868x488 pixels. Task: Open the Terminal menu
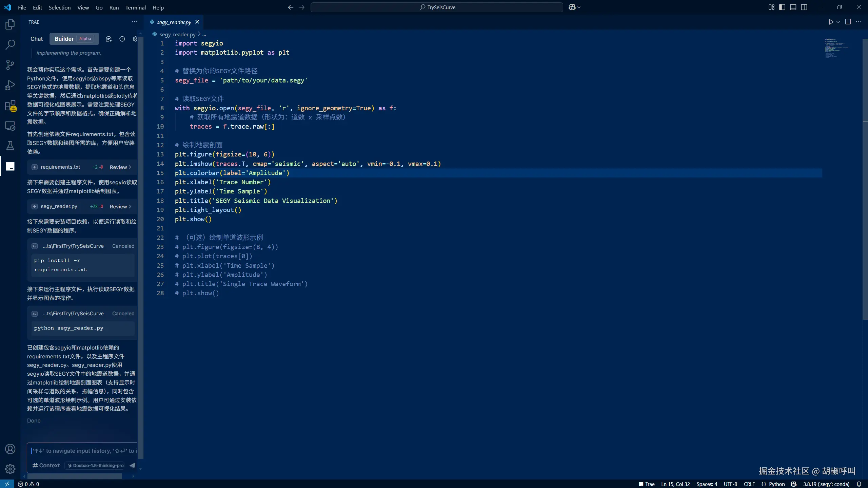pyautogui.click(x=135, y=7)
